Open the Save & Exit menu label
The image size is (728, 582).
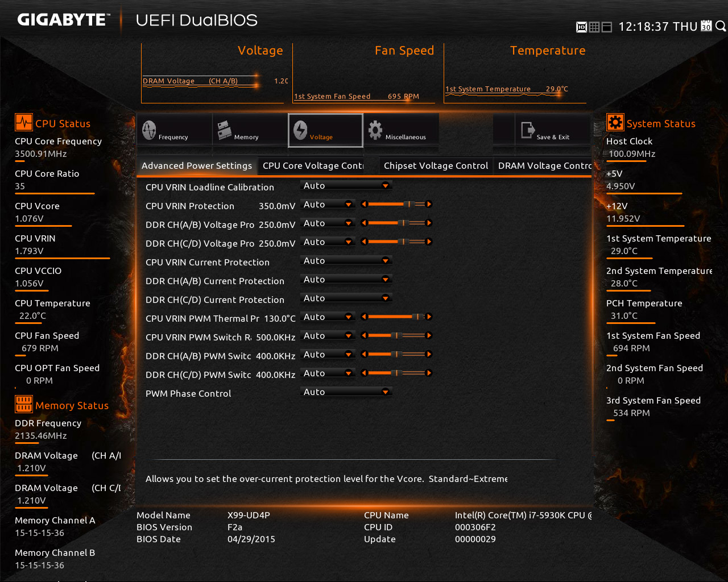[x=553, y=137]
